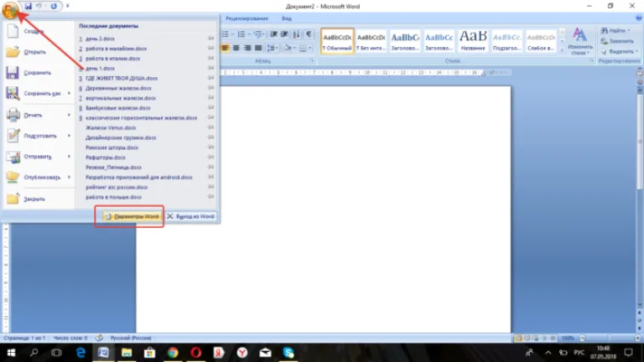Click the round Office button

(10, 9)
